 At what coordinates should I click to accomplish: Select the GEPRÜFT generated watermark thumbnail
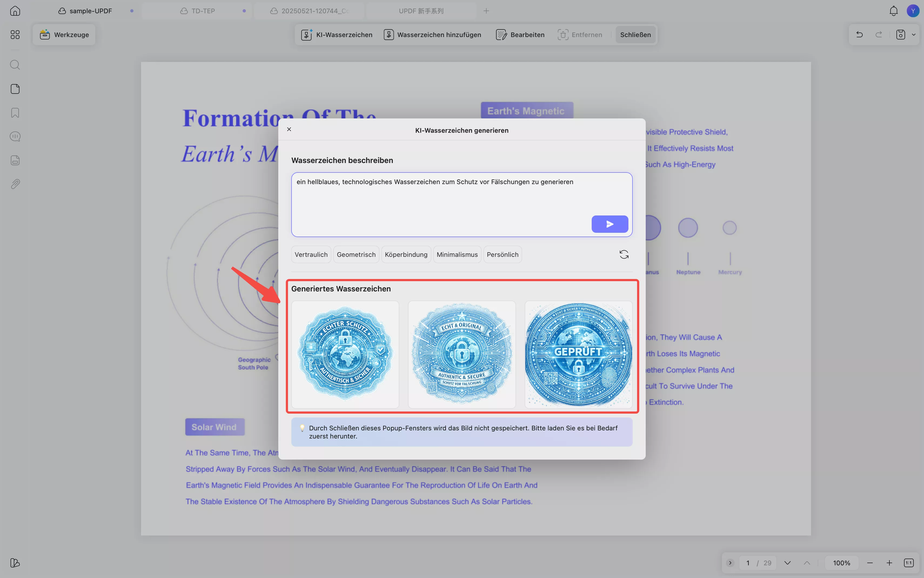(578, 354)
